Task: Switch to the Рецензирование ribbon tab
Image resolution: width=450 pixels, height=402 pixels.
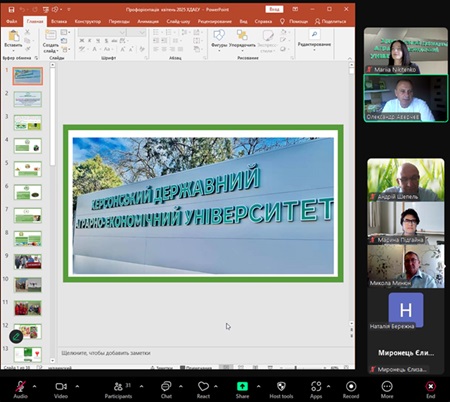Action: [215, 21]
